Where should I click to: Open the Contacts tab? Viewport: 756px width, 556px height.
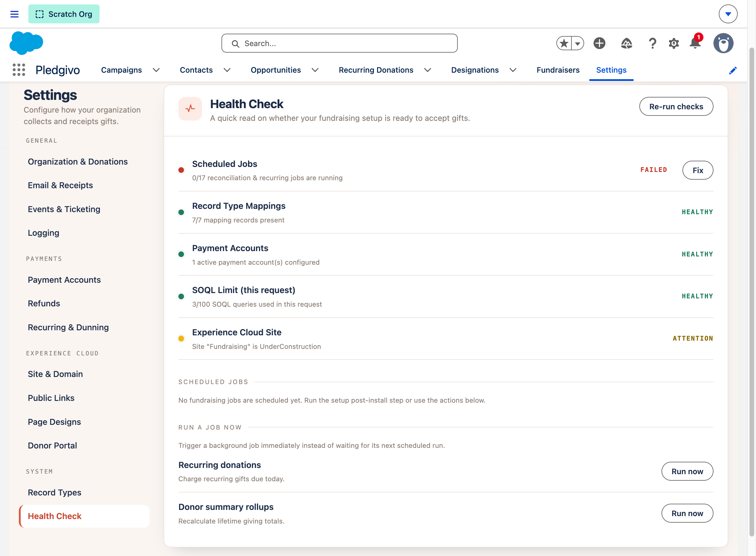[196, 70]
